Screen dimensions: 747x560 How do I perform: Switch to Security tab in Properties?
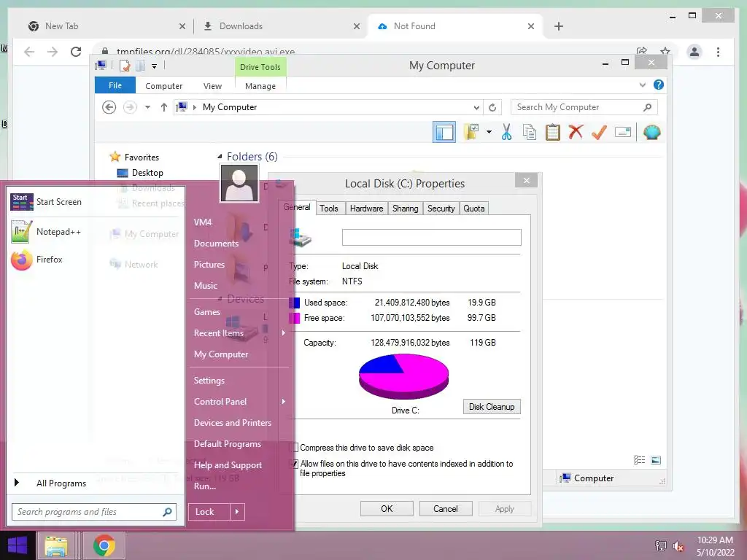(441, 209)
